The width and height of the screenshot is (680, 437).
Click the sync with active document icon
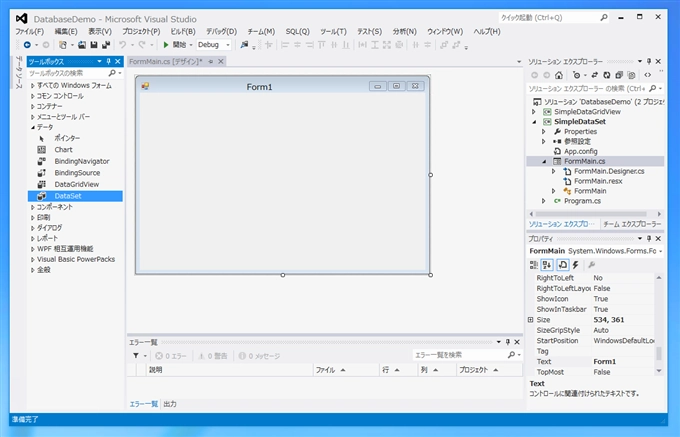coord(595,75)
